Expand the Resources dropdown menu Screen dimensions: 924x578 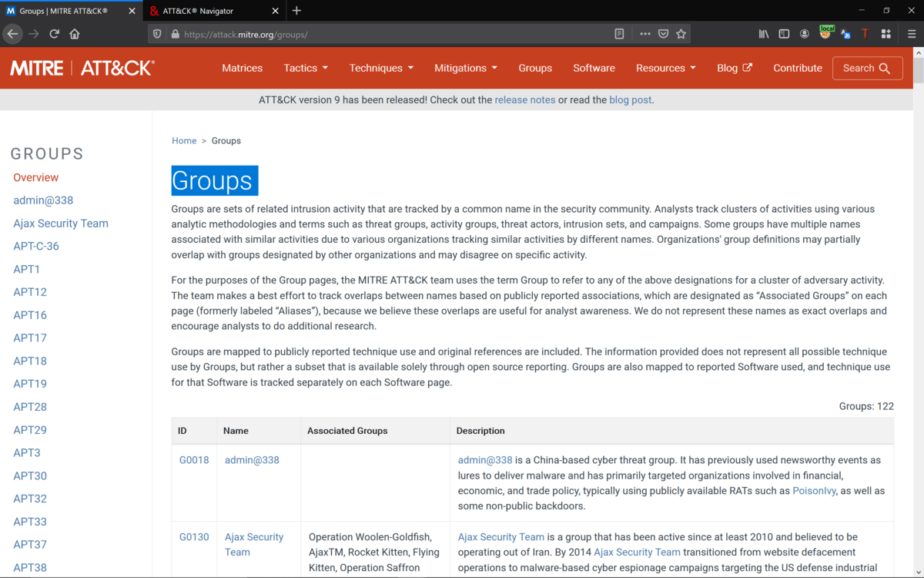(666, 68)
